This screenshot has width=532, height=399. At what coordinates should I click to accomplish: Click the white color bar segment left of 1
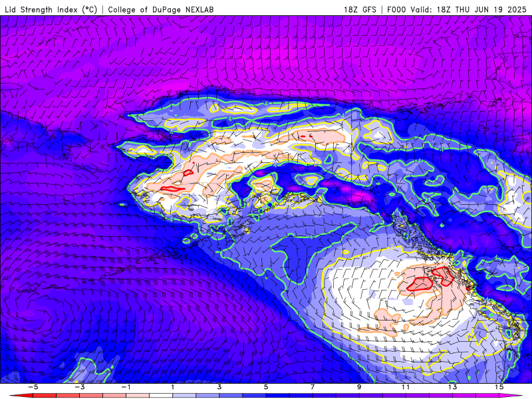coord(161,396)
